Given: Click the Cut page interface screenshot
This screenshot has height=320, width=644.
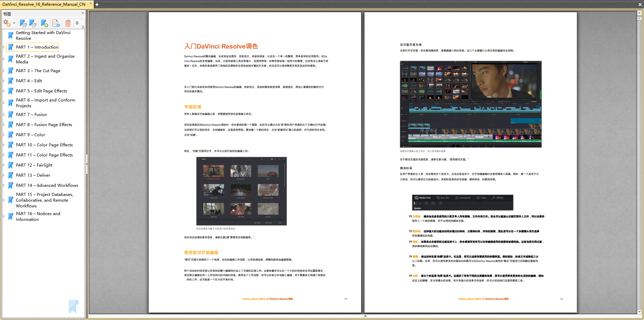Looking at the screenshot, I should click(471, 104).
